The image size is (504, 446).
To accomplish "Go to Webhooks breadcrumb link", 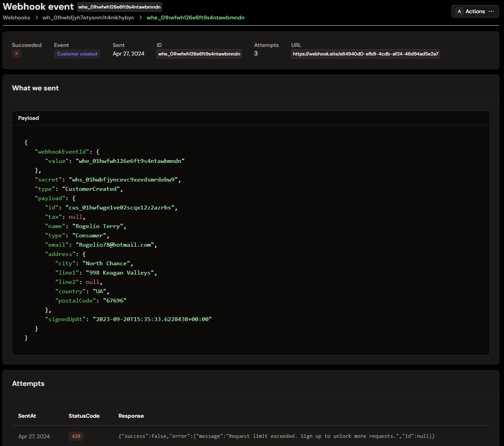I will pyautogui.click(x=16, y=17).
